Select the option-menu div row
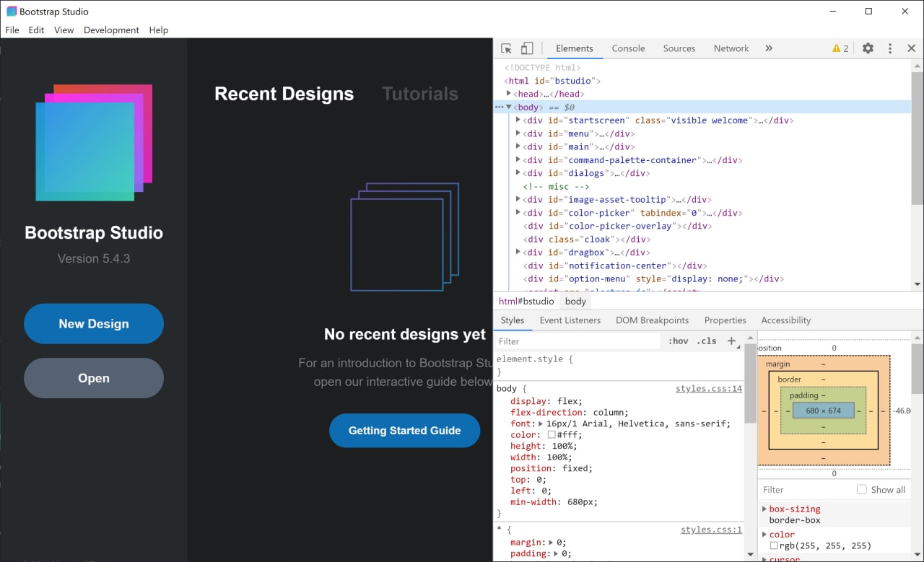The width and height of the screenshot is (924, 562). point(653,278)
